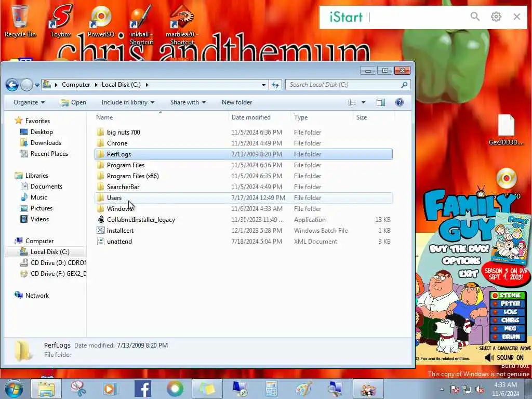This screenshot has width=532, height=399.
Task: Select the marblea20 shortcut icon
Action: [x=182, y=24]
